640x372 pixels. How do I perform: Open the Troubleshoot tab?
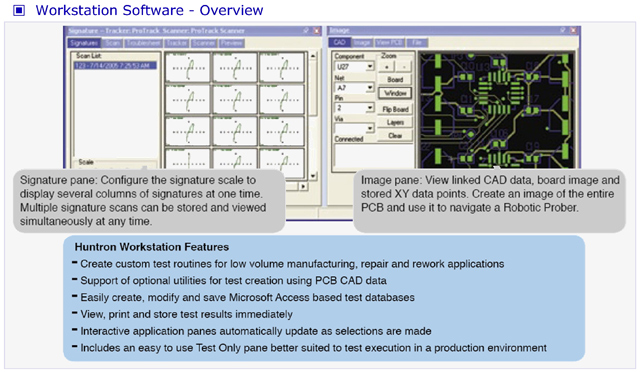point(143,43)
